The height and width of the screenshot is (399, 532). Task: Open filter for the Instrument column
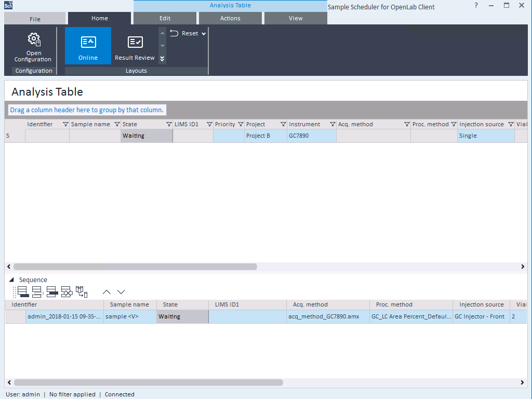332,125
